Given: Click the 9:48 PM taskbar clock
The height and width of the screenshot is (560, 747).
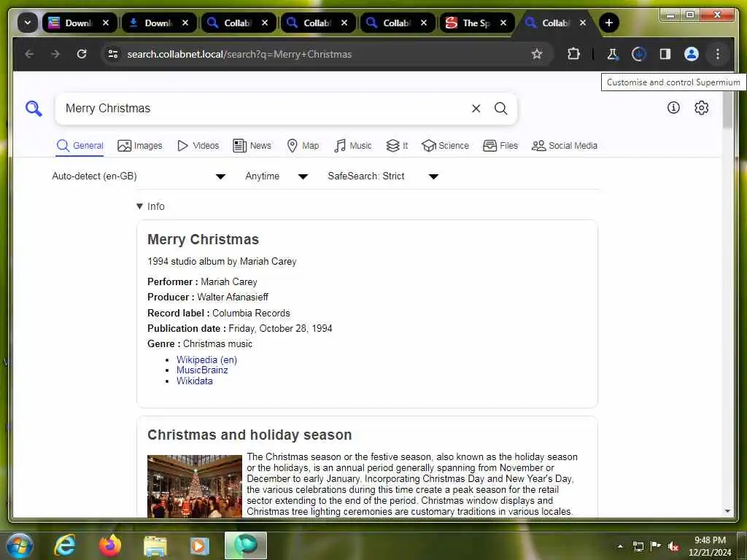Looking at the screenshot, I should click(709, 540).
